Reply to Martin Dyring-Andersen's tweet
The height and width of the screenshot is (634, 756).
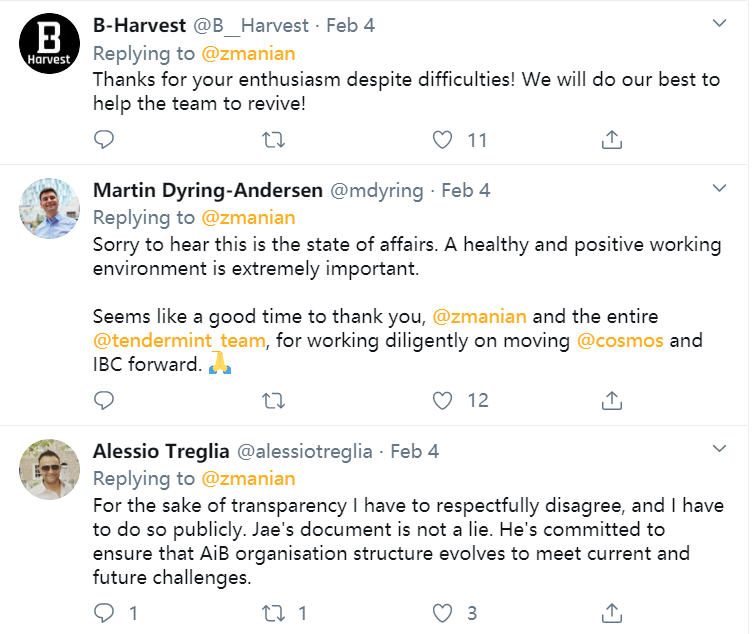coord(104,401)
